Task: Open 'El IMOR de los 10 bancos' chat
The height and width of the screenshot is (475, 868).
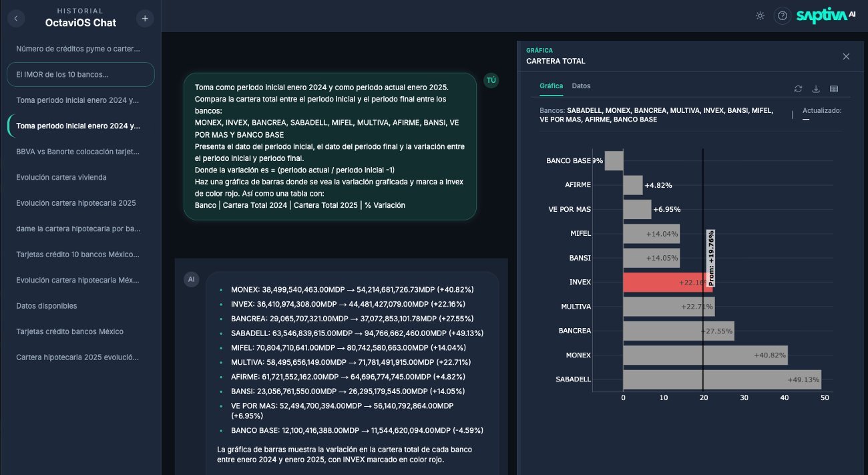Action: (81, 75)
